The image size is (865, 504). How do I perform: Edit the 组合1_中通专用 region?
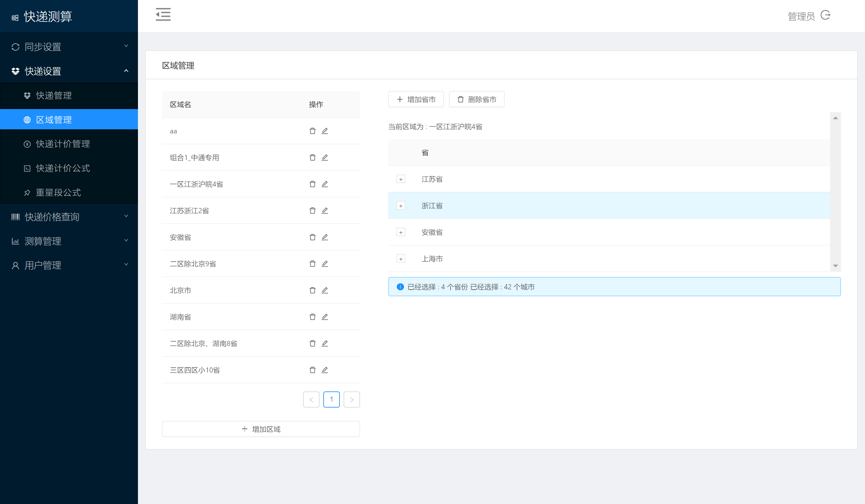click(x=325, y=157)
